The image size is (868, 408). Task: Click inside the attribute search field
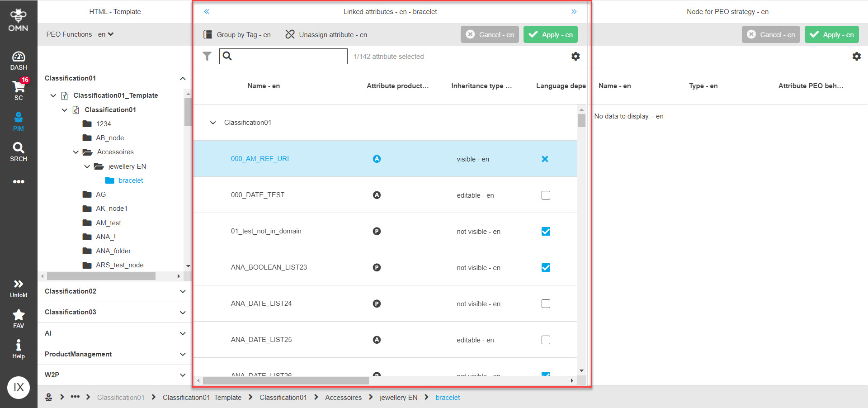[x=289, y=56]
